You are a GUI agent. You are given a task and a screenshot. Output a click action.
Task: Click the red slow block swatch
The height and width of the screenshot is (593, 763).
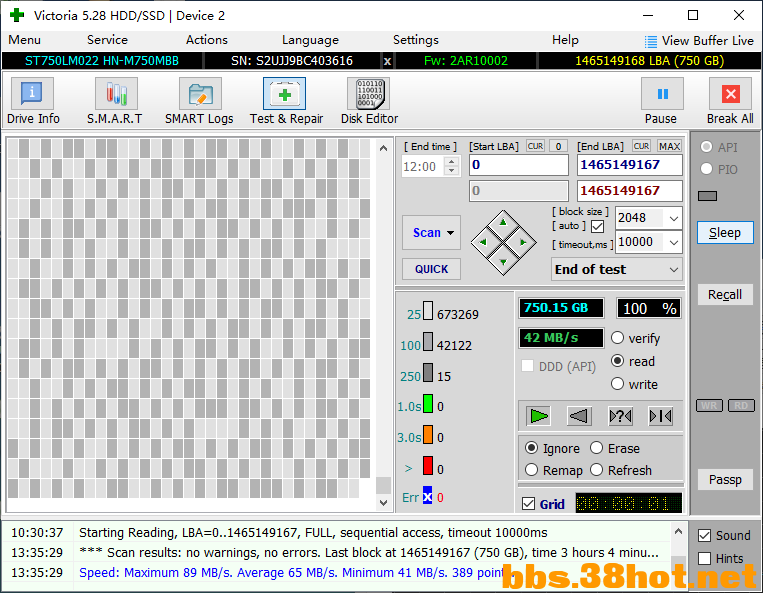(x=428, y=466)
